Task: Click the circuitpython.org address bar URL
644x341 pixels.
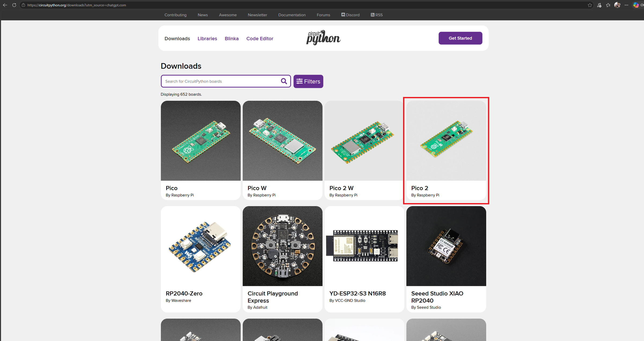Action: (x=77, y=5)
